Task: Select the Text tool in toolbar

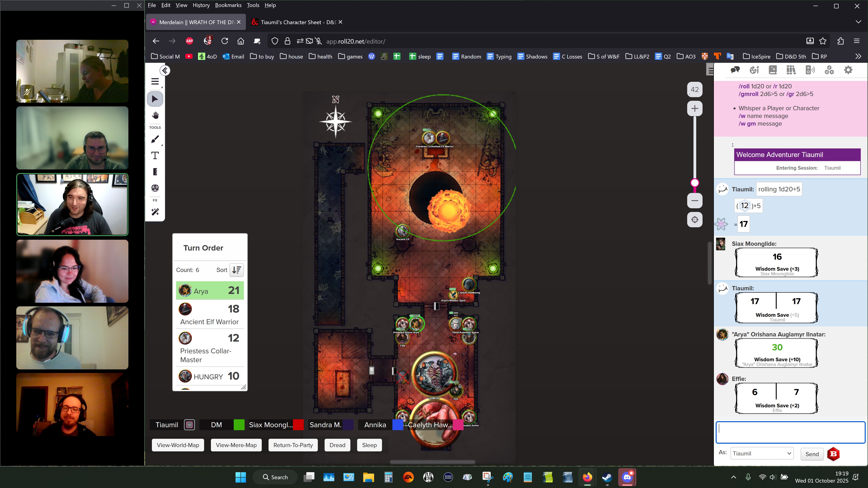Action: pos(155,156)
